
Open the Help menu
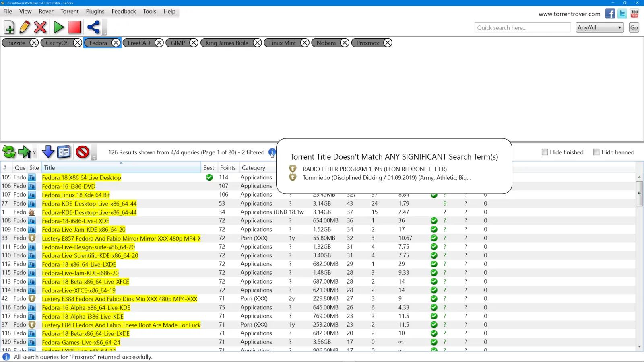click(x=169, y=11)
